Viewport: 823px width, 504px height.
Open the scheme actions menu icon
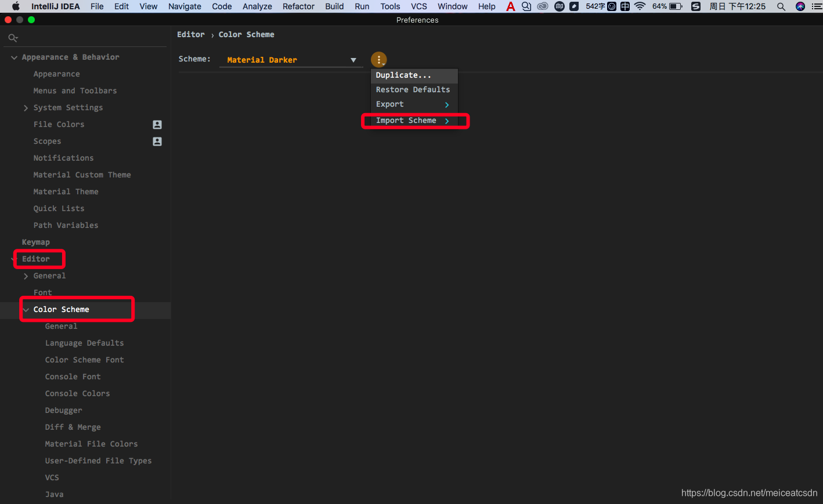pos(378,59)
